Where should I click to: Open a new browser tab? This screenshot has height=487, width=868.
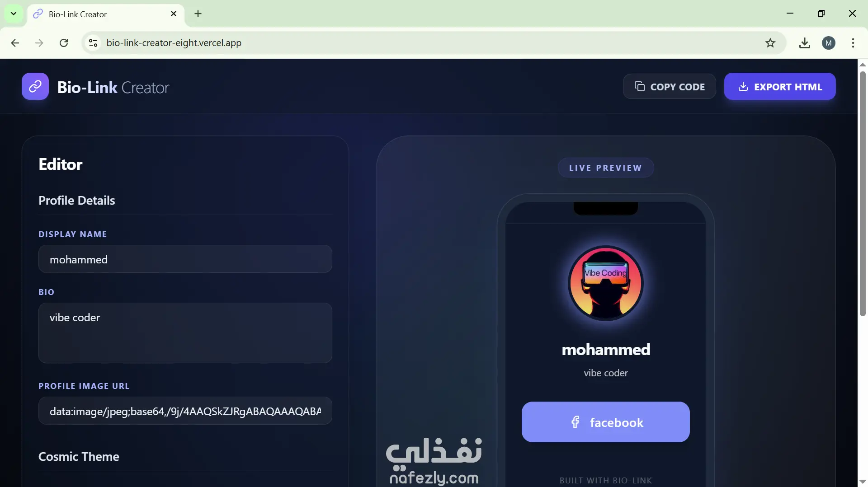point(198,14)
